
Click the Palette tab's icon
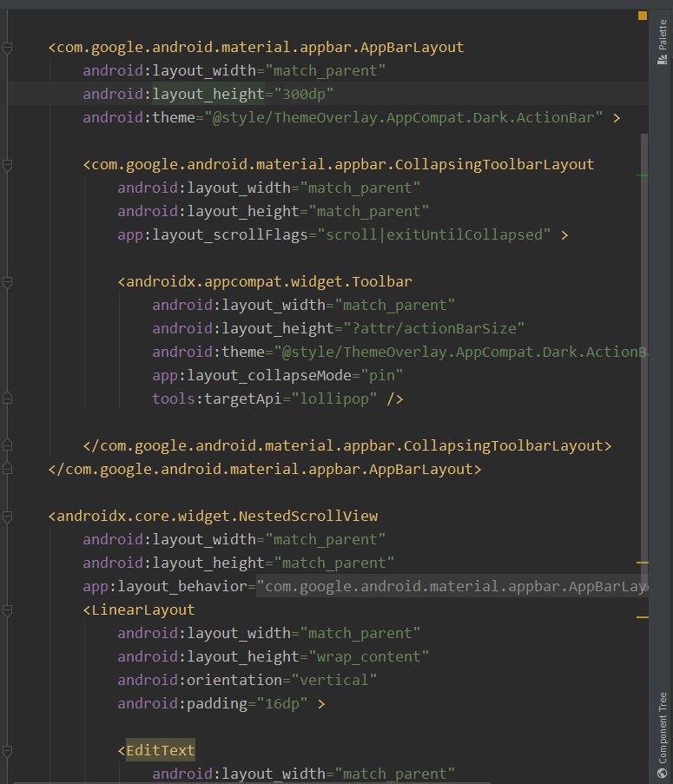coord(662,60)
